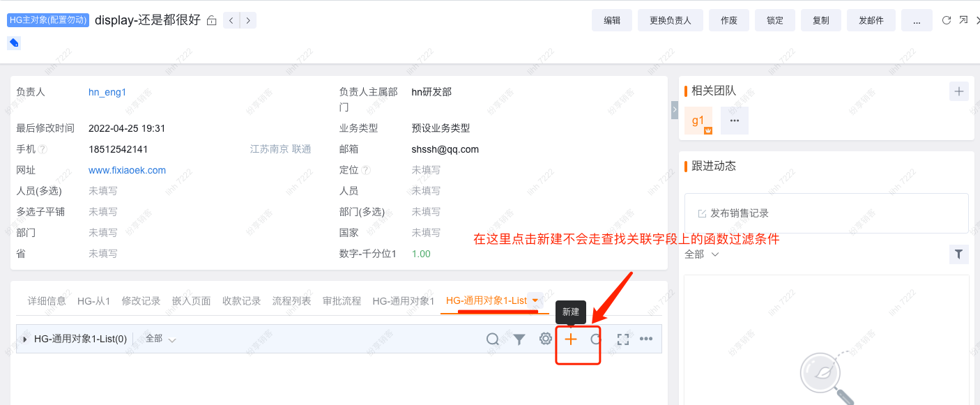This screenshot has height=405, width=980.
Task: Search in HG-通用对象1-List toolbar
Action: (x=493, y=339)
